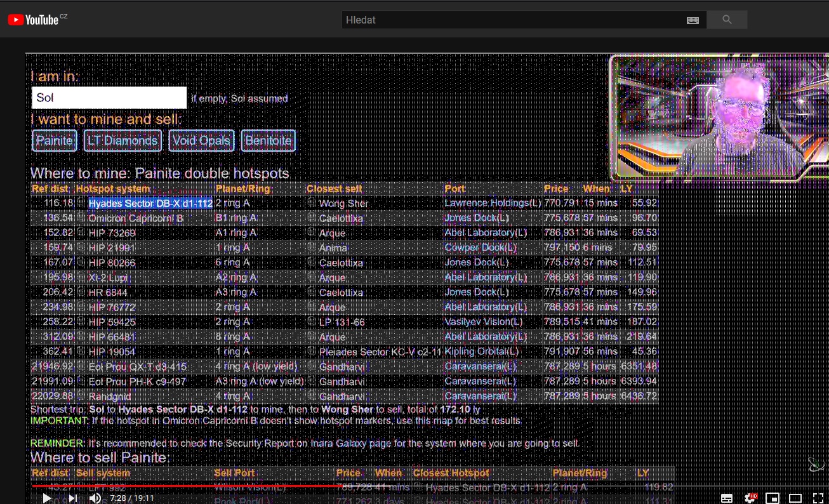Copy icon beside HIP 66481
The image size is (829, 504).
click(81, 336)
